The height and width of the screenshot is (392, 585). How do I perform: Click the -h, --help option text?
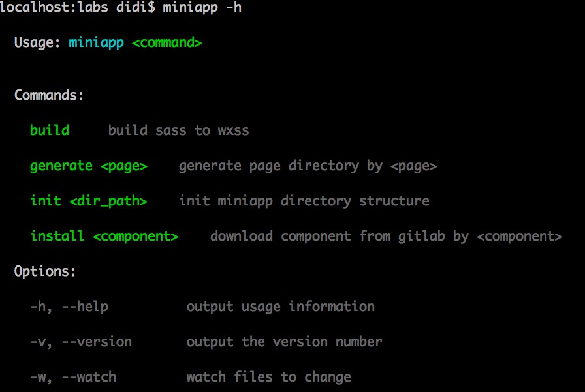coord(69,307)
